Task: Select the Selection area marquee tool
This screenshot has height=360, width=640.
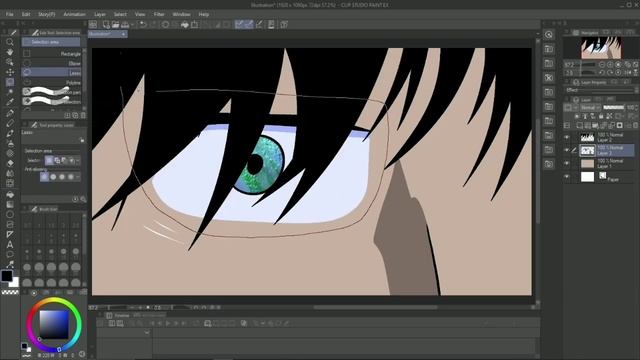Action: coord(10,82)
